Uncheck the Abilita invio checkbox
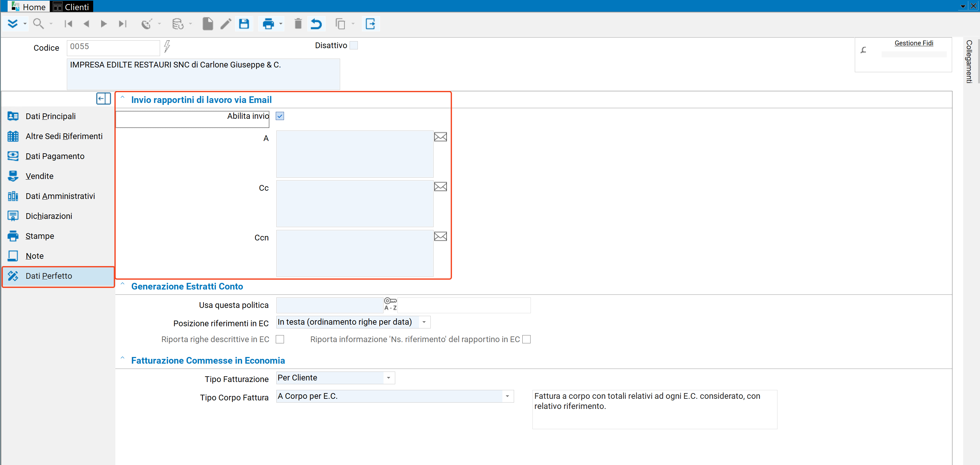Screen dimensions: 980x465 coord(280,116)
